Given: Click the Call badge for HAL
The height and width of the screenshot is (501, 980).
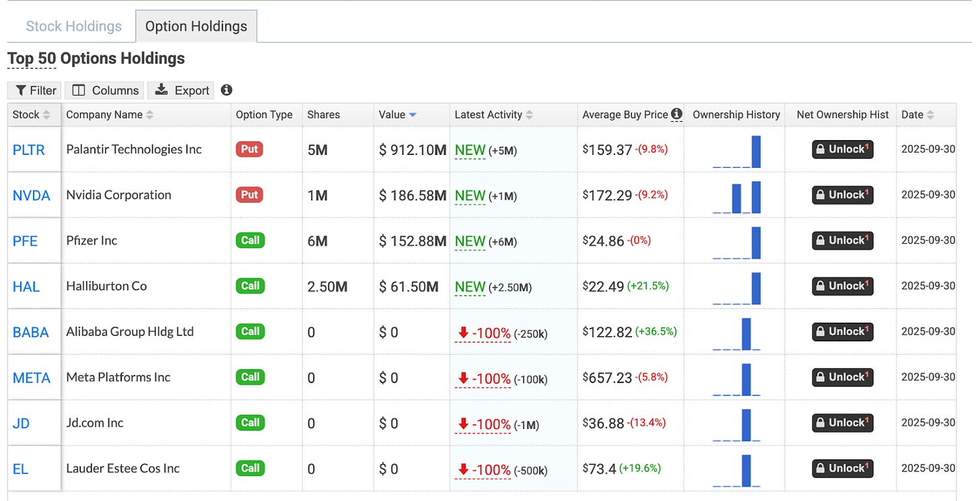Looking at the screenshot, I should 250,286.
